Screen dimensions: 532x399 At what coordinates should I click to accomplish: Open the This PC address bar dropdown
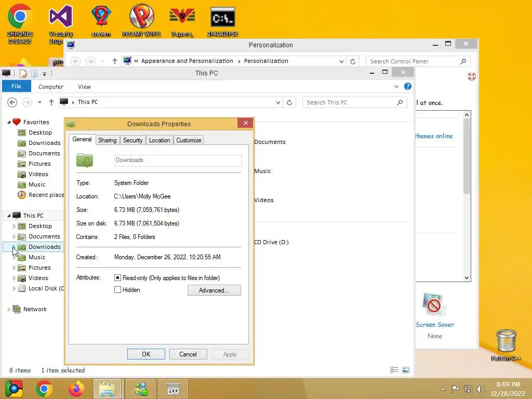[x=278, y=102]
